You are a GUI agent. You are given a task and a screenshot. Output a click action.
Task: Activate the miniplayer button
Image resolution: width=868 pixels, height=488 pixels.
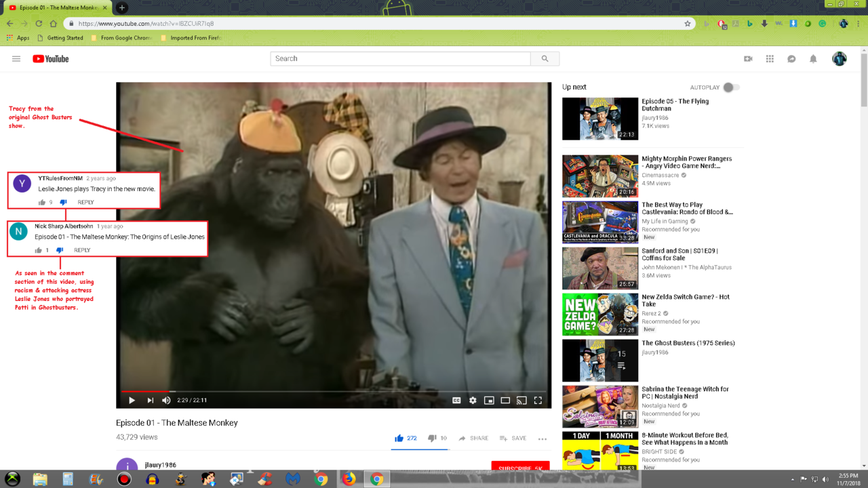coord(489,400)
